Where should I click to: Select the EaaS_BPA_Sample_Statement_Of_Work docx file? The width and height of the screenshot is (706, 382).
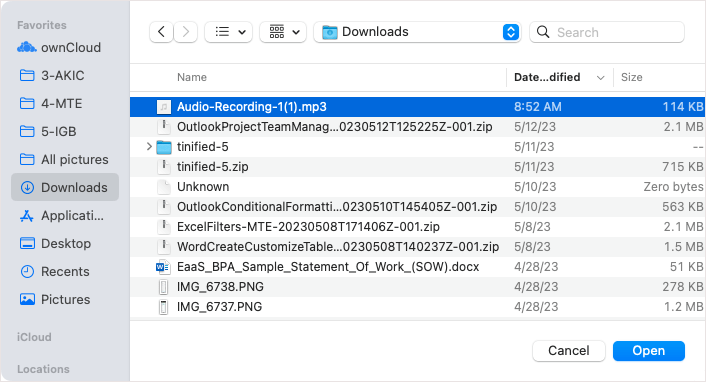tap(418, 267)
